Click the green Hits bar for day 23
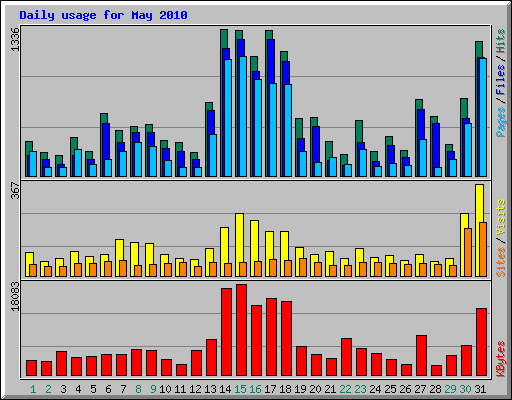Screen dimensions: 512x400 [359, 131]
